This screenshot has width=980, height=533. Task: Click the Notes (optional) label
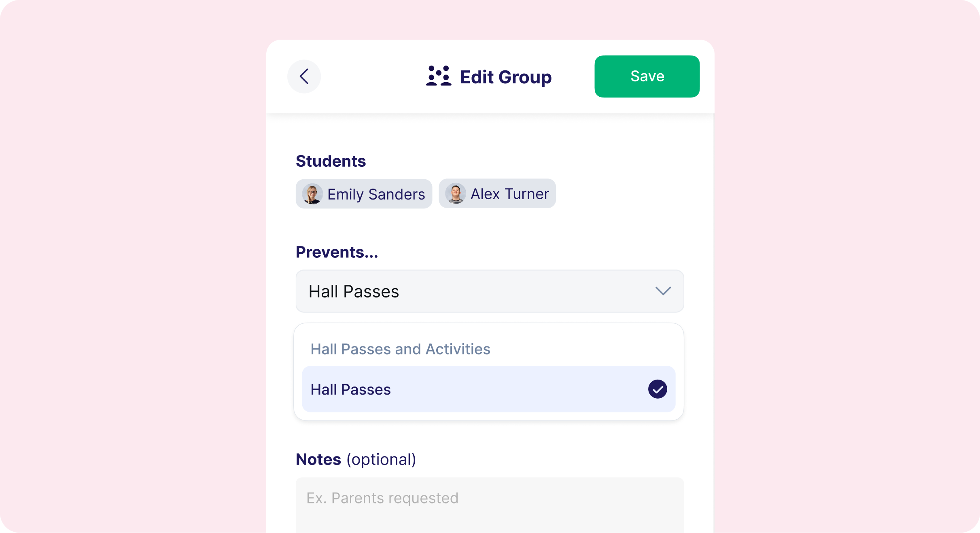[x=356, y=459]
